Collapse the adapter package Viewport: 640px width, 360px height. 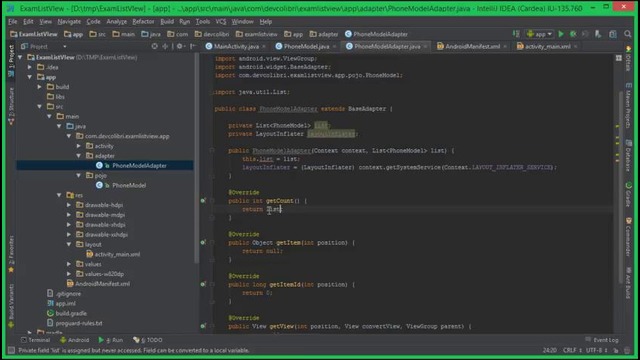(x=79, y=156)
